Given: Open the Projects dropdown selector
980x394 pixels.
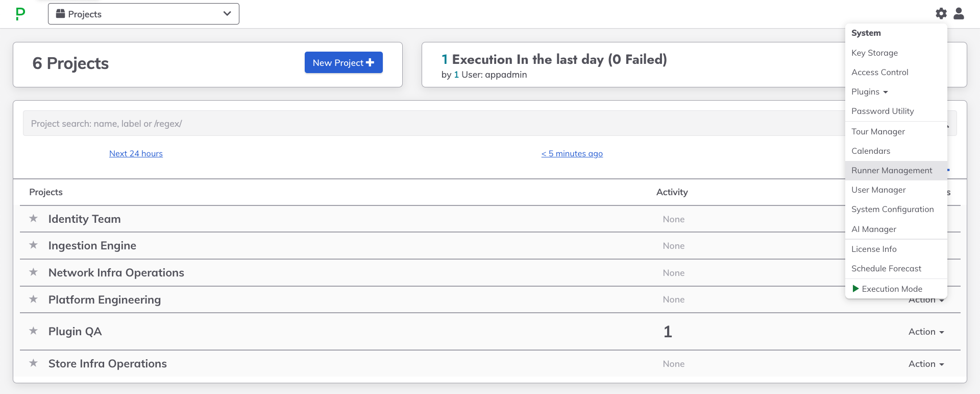Looking at the screenshot, I should tap(143, 14).
